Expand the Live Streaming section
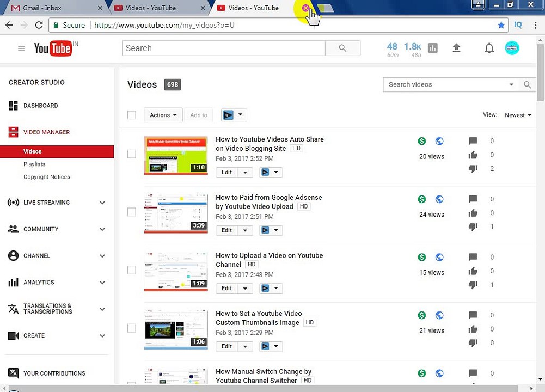This screenshot has height=392, width=545. (102, 203)
